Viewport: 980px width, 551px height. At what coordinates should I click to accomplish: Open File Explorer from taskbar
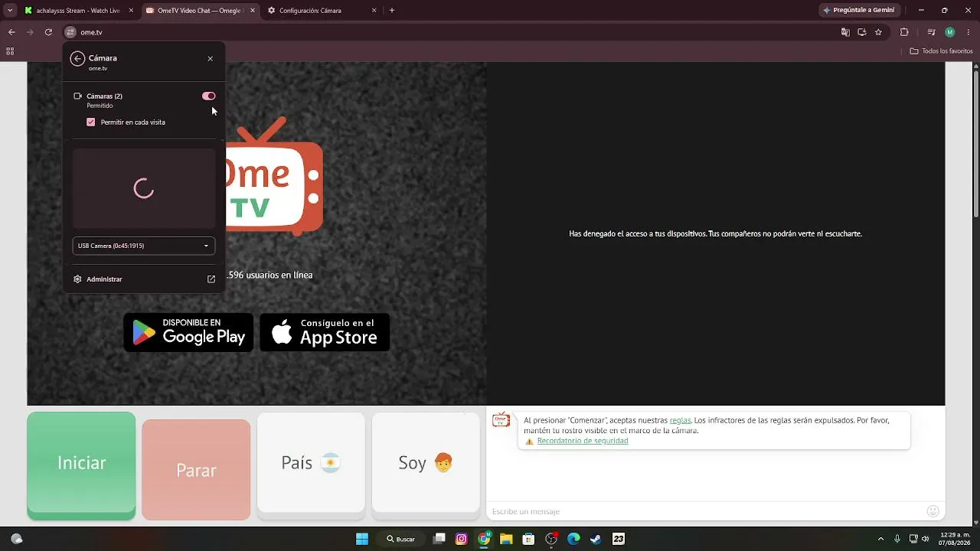pos(506,539)
